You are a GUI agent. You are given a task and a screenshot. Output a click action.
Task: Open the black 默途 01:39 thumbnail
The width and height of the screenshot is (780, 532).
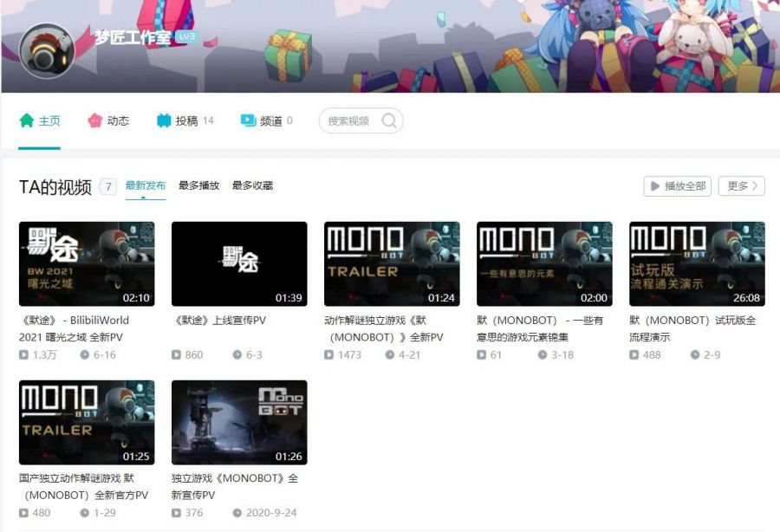coord(239,264)
